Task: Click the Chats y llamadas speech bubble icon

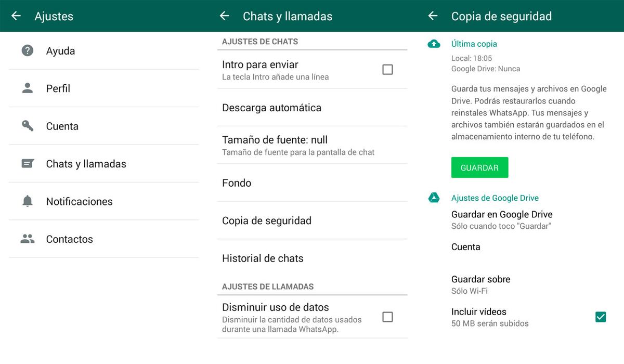Action: tap(27, 163)
